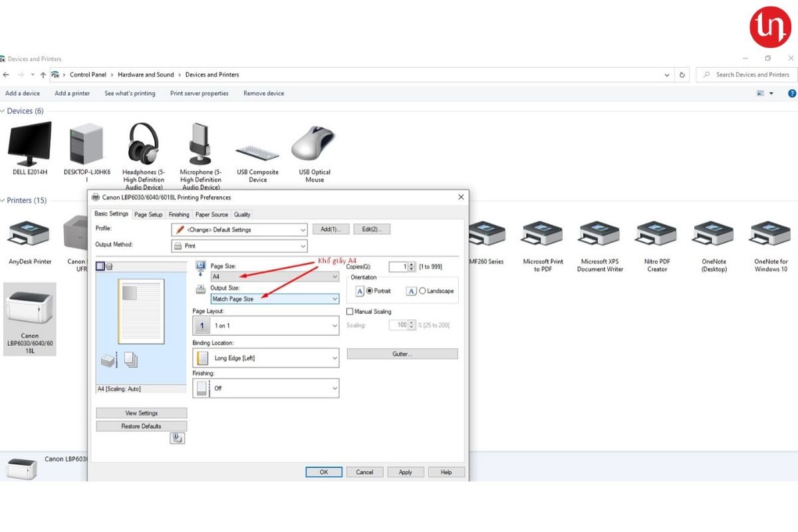This screenshot has height=532, width=798.
Task: Select the OneNote for Windows 10 printer
Action: (x=771, y=246)
